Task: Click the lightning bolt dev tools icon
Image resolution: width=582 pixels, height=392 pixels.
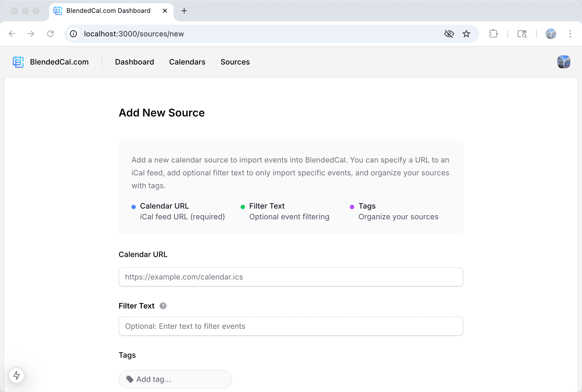Action: (17, 375)
